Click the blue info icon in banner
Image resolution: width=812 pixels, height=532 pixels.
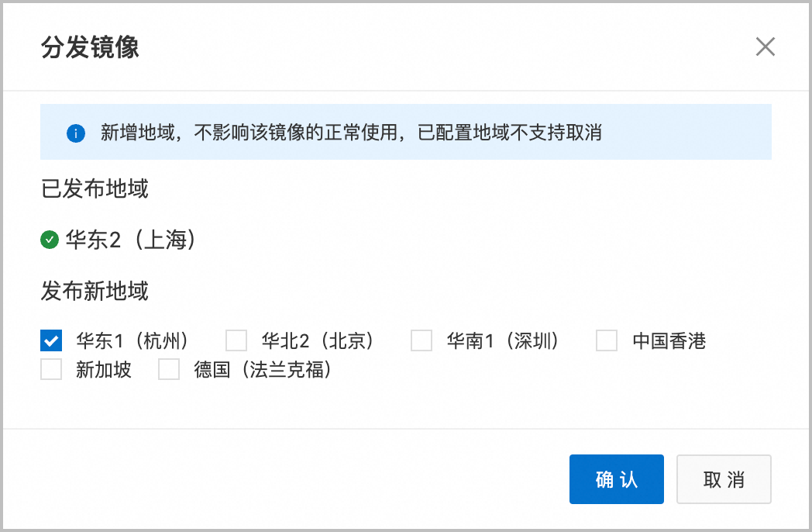coord(76,133)
